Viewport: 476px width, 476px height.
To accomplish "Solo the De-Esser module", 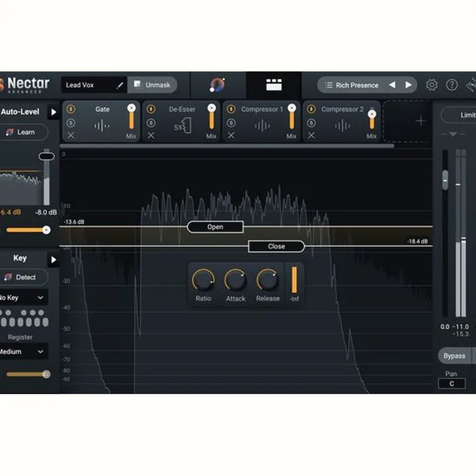I will [151, 123].
